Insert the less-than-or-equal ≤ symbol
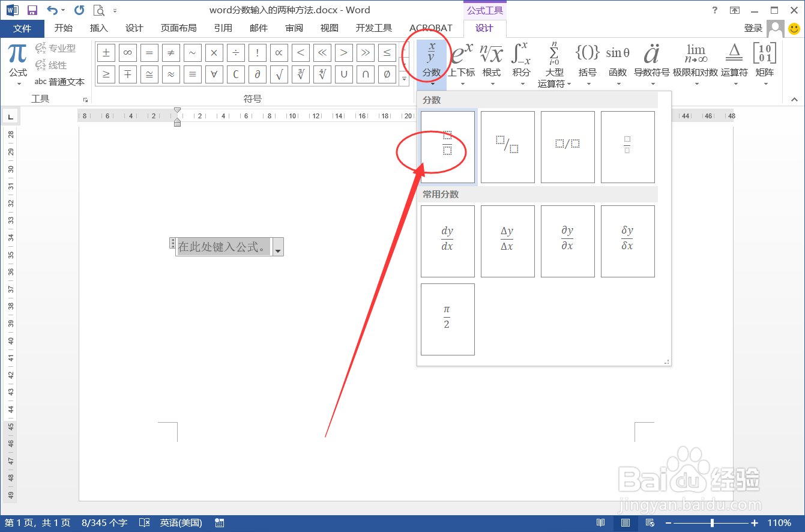The image size is (805, 532). click(387, 53)
